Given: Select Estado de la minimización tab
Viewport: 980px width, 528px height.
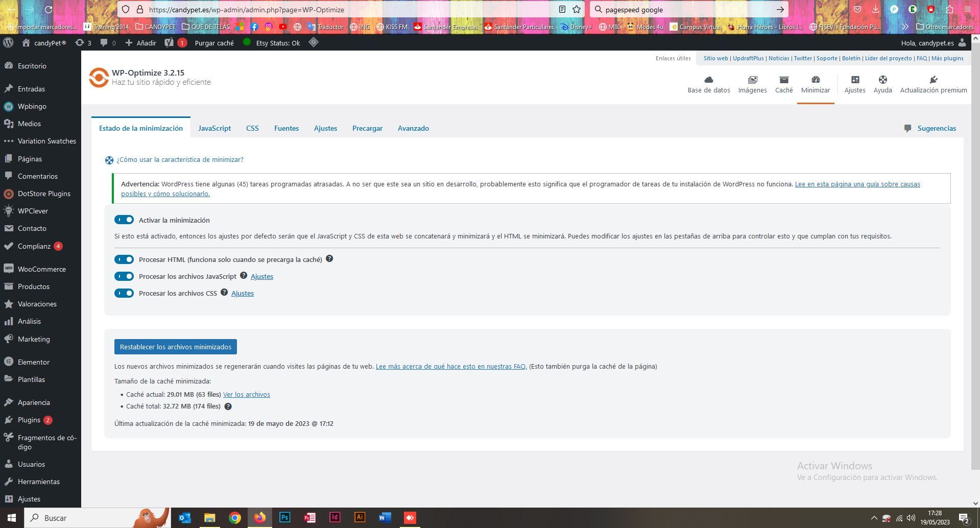Looking at the screenshot, I should (x=141, y=128).
